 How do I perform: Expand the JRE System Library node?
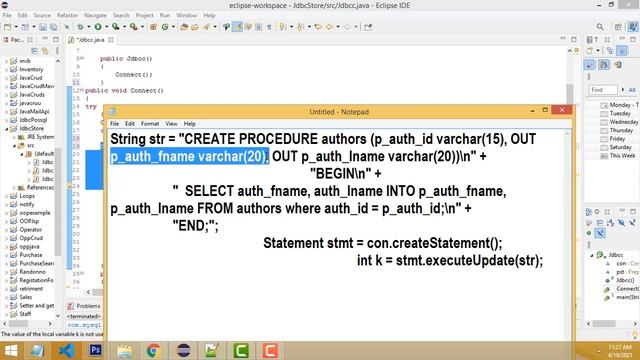[15, 137]
